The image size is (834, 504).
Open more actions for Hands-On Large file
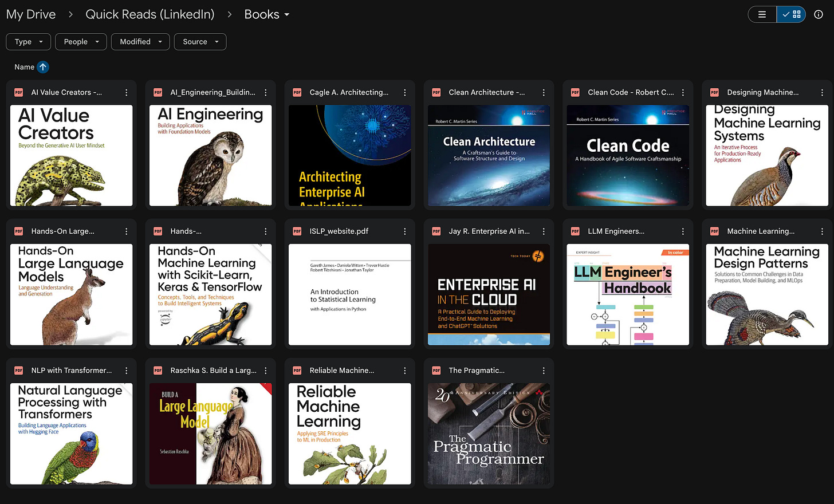click(127, 231)
